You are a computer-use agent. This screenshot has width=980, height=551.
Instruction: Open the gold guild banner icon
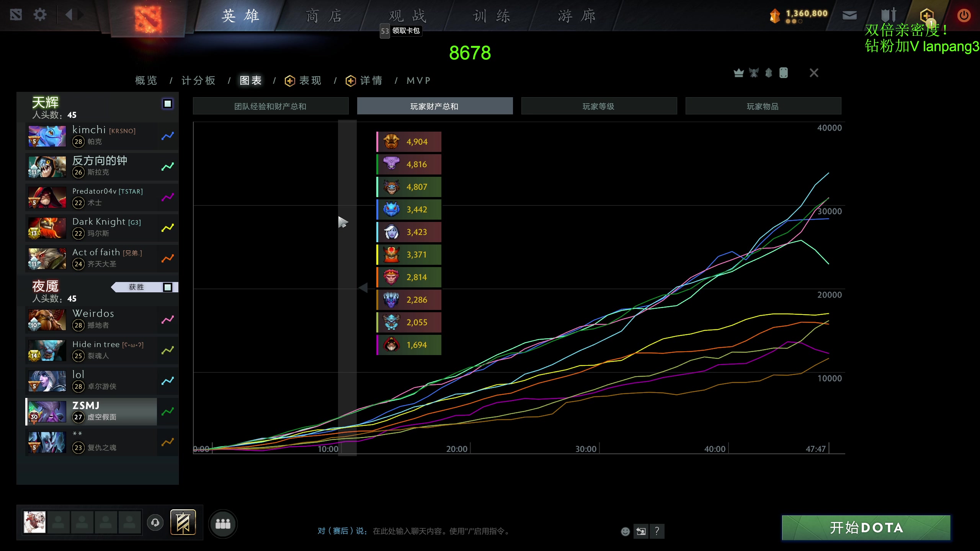tap(183, 522)
